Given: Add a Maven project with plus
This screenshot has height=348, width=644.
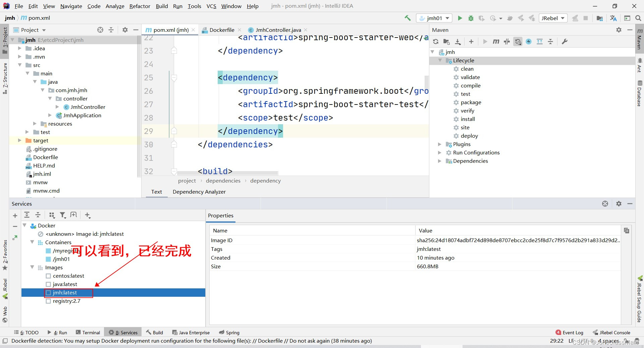Looking at the screenshot, I should pos(471,42).
